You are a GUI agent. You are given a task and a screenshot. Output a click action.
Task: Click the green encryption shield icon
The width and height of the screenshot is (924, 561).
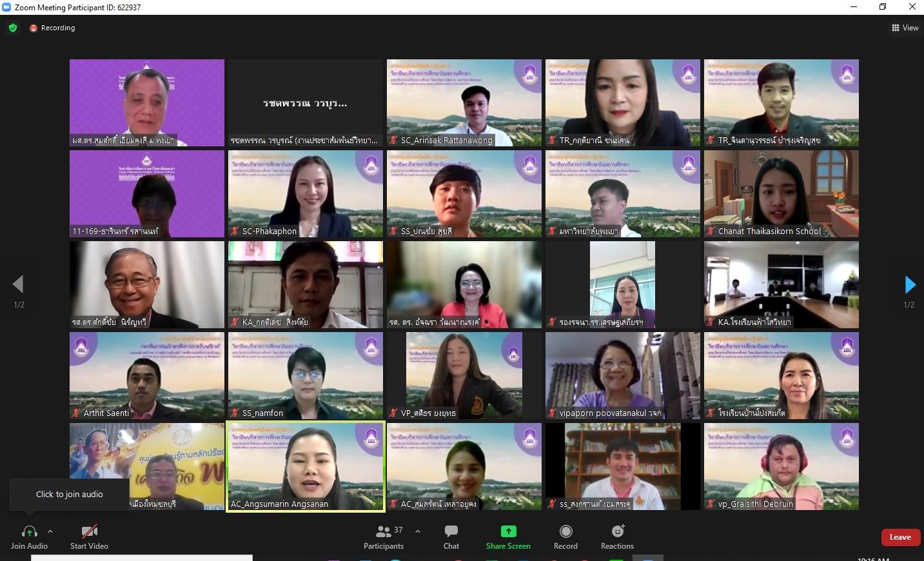13,28
